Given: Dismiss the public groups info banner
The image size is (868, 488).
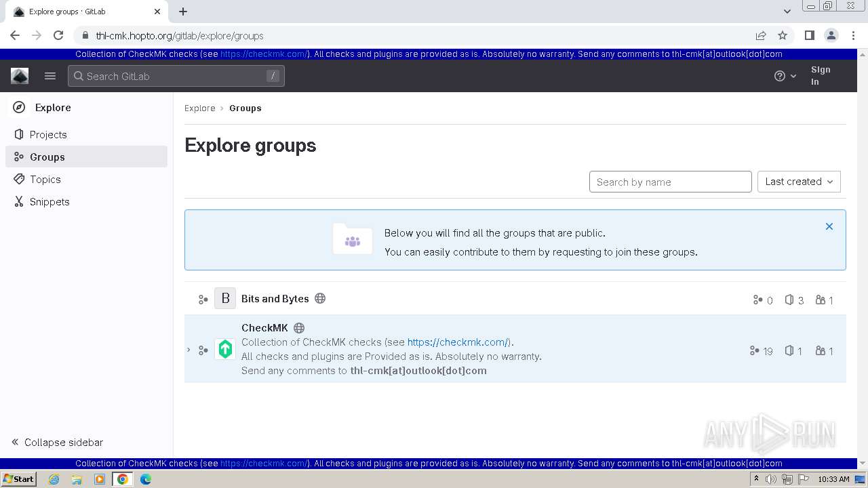Looking at the screenshot, I should [x=829, y=226].
